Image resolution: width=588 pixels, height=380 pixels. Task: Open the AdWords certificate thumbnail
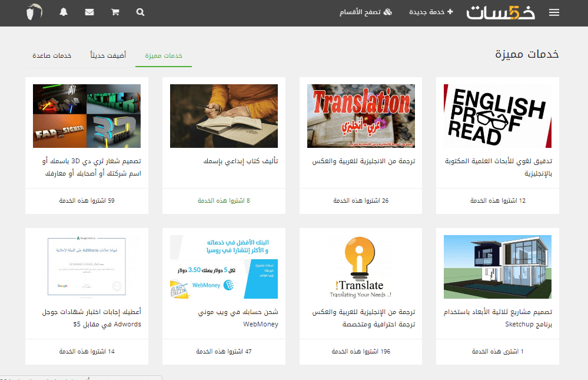(x=87, y=267)
